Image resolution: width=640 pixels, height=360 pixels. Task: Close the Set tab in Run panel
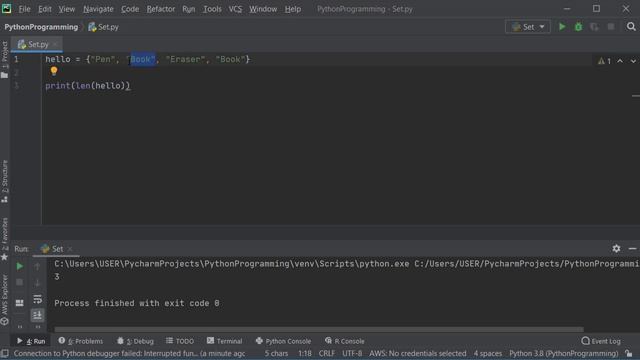pyautogui.click(x=70, y=249)
